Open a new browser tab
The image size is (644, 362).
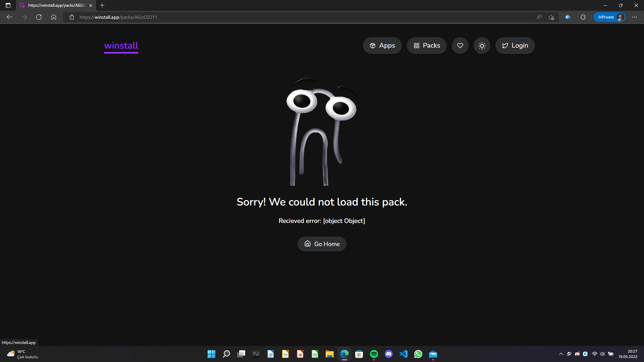[102, 5]
